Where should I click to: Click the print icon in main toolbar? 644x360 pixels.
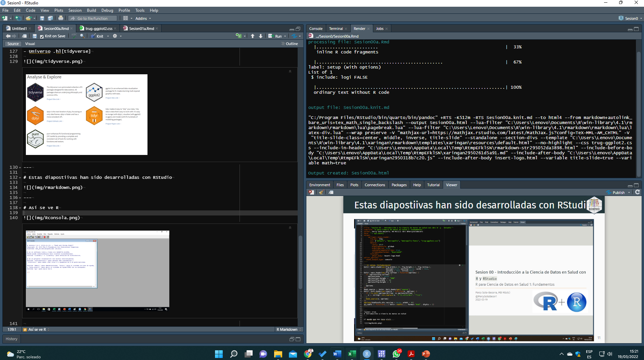click(60, 18)
